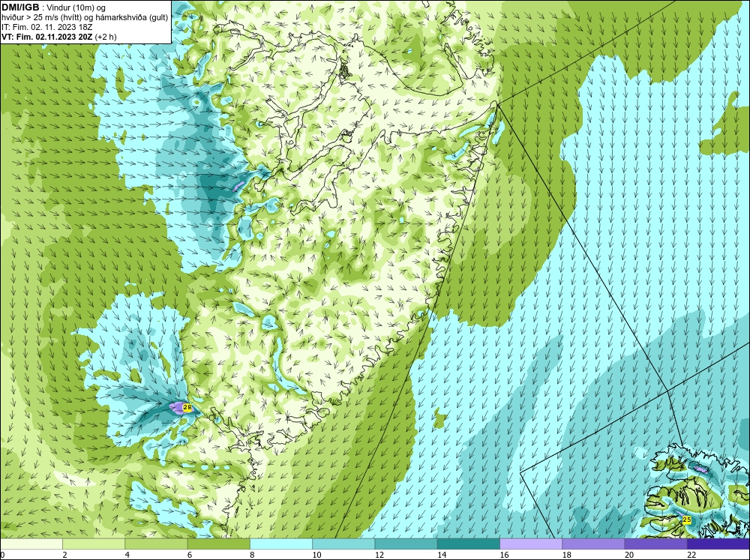Click the 'hviður > 25 m/s (hvítt)' subtitle line
Viewport: 750px width, 560px height.
(85, 17)
